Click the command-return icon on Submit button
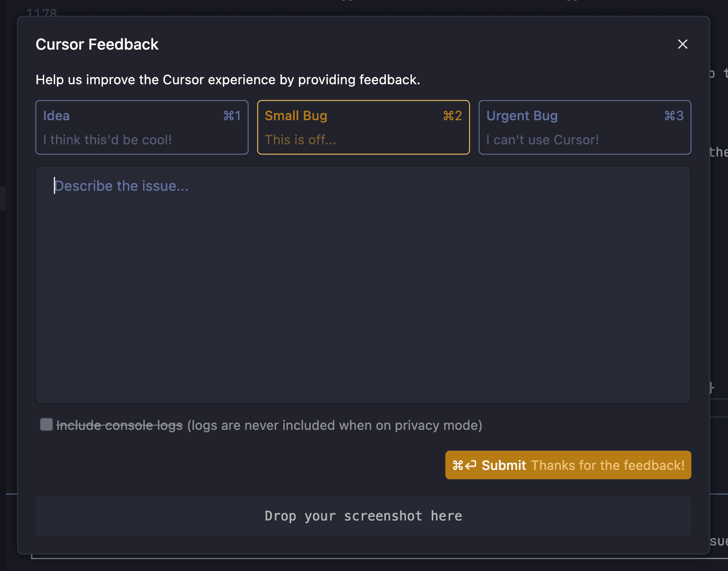The width and height of the screenshot is (728, 571). (463, 465)
